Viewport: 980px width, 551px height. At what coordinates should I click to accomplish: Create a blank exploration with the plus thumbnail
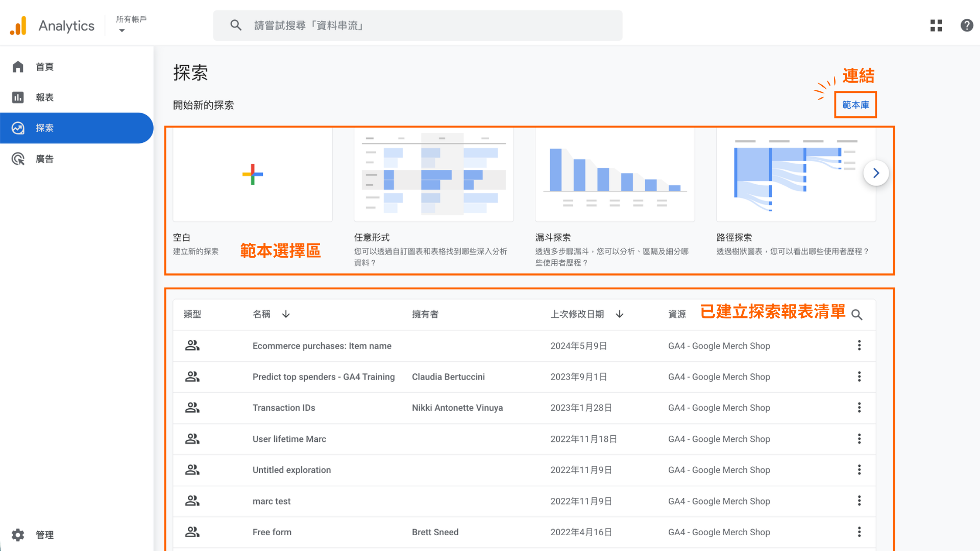[253, 174]
